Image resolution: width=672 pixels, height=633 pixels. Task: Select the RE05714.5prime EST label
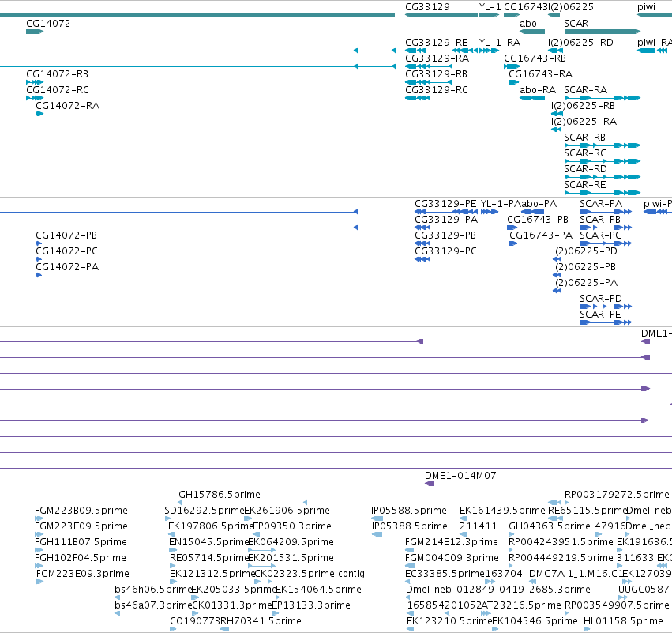pos(209,558)
